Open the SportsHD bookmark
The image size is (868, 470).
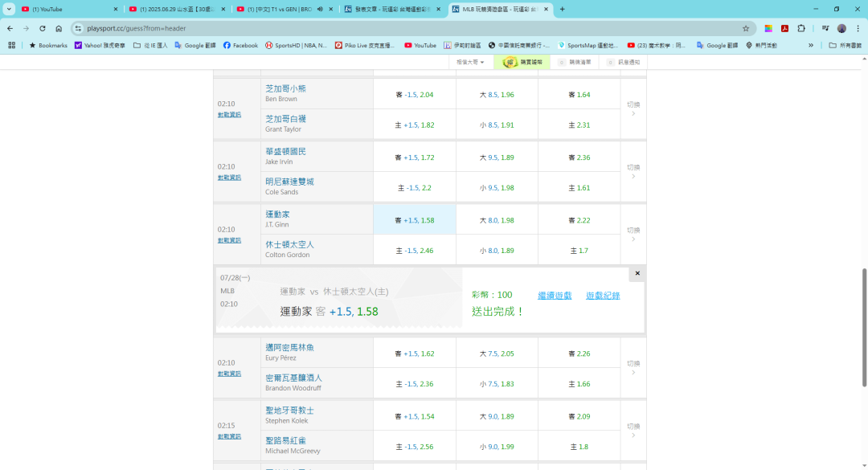pyautogui.click(x=296, y=46)
